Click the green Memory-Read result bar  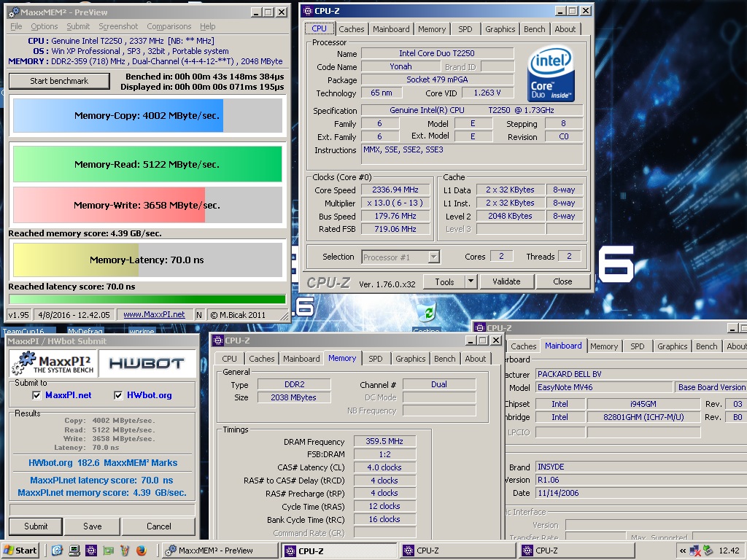147,164
